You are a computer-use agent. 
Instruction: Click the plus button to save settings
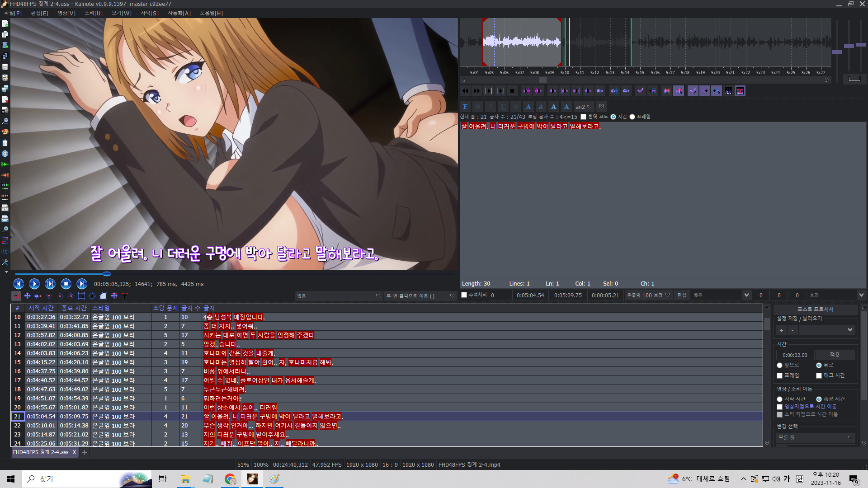pyautogui.click(x=781, y=330)
